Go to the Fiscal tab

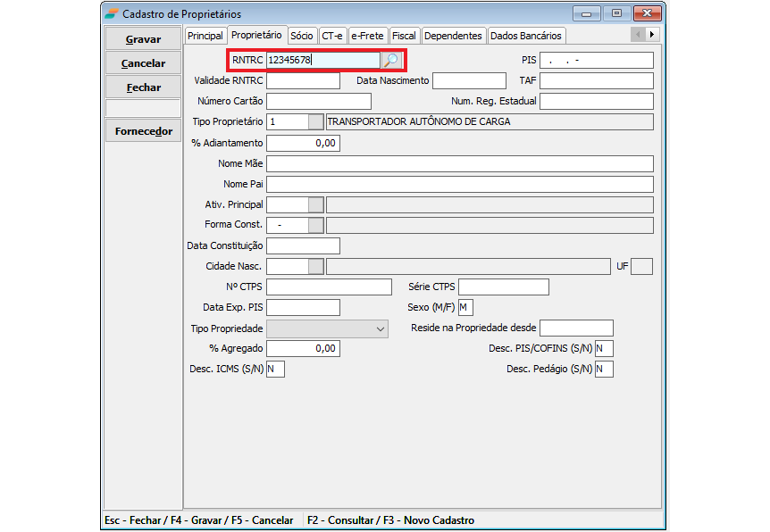(x=404, y=36)
